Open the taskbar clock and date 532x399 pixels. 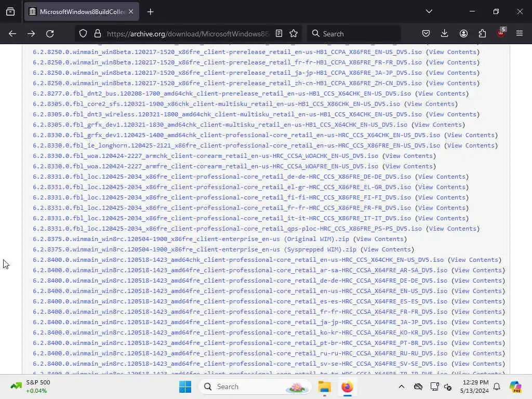tap(474, 387)
